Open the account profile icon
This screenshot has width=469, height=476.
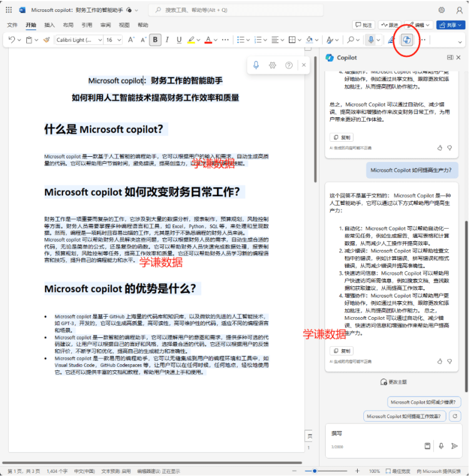(459, 11)
